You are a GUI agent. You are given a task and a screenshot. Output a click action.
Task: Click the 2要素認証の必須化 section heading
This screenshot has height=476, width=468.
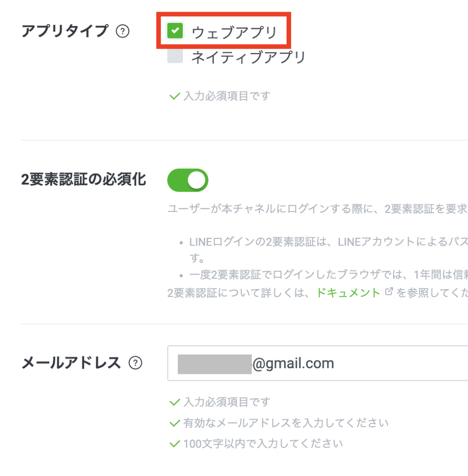84,179
